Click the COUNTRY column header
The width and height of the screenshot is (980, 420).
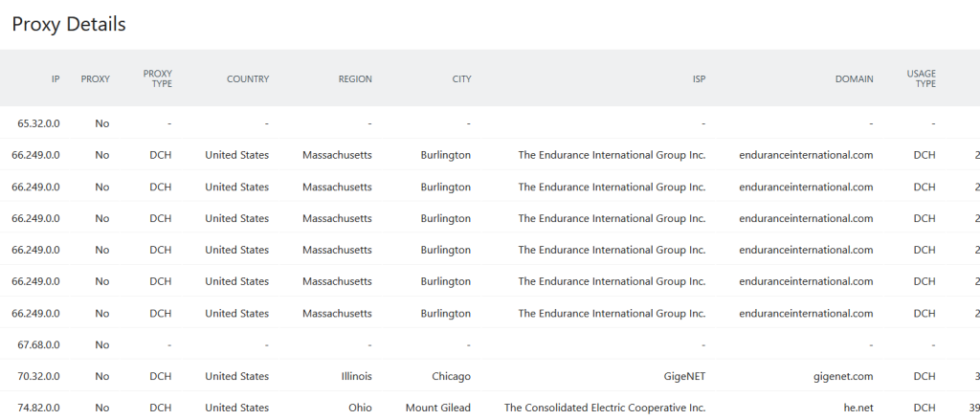[248, 78]
